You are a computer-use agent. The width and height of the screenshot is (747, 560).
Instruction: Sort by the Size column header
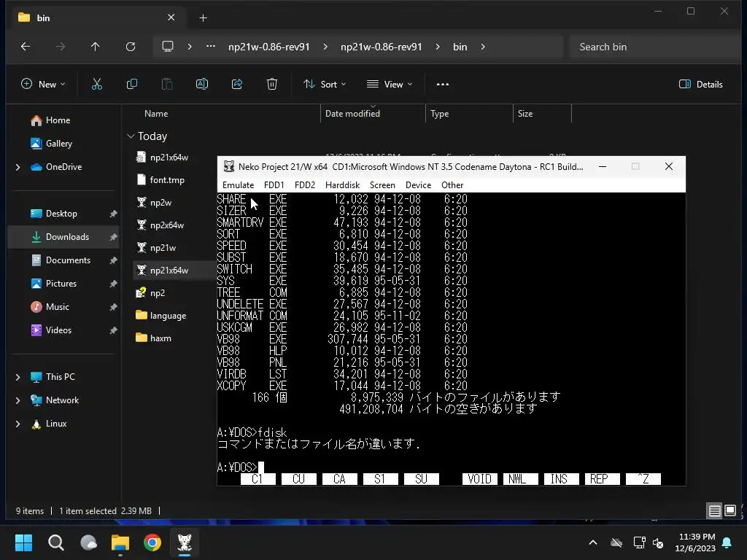pos(525,114)
